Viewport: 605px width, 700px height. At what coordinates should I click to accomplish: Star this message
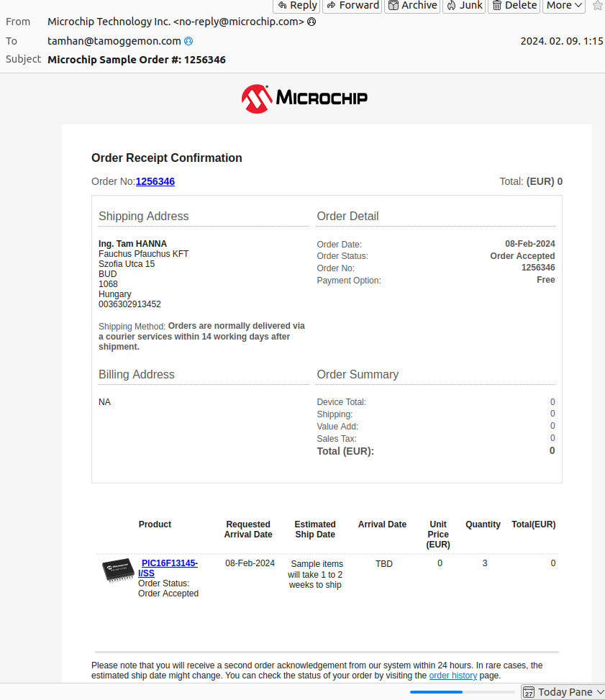(x=598, y=5)
